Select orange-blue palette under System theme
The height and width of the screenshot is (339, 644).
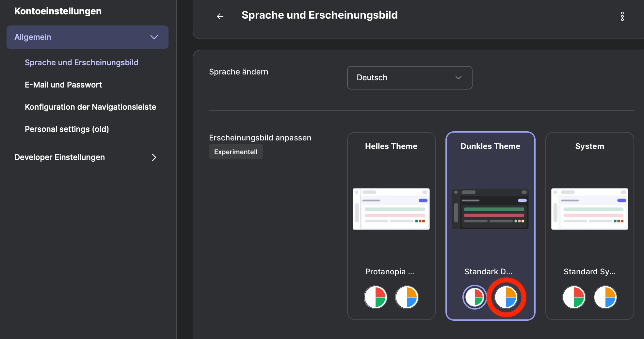click(605, 297)
